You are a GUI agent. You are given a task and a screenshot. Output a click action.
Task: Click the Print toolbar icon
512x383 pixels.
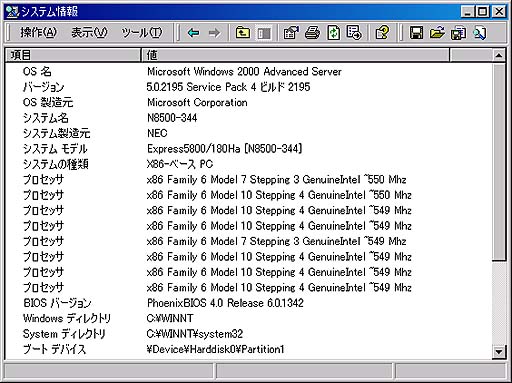click(x=312, y=33)
